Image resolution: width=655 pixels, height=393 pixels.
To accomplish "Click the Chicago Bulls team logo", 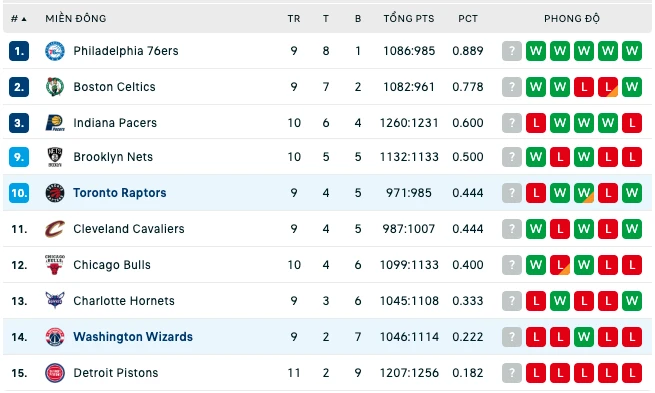I will (55, 265).
